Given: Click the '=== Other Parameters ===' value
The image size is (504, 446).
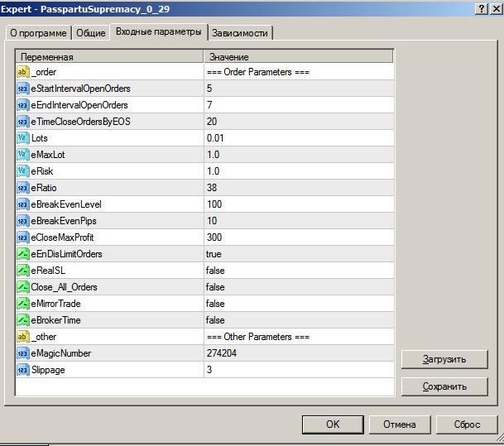Looking at the screenshot, I should click(x=258, y=337).
